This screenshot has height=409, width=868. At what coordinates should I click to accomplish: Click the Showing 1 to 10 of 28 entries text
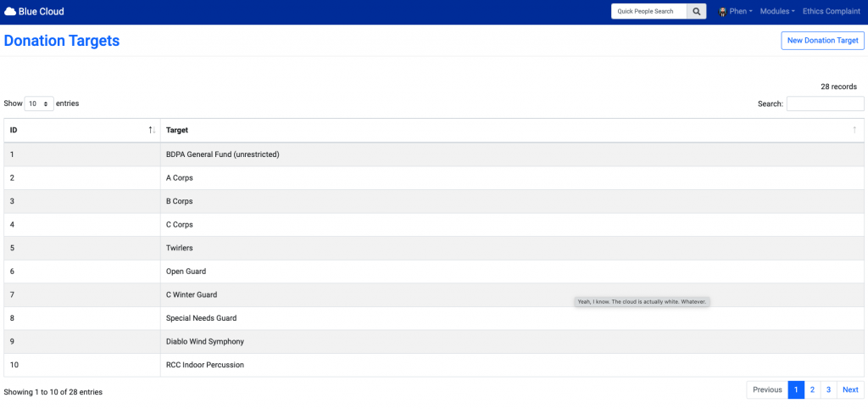53,392
